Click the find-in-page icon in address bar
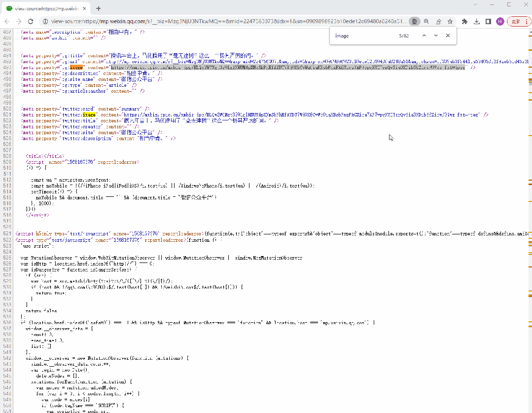 (414, 21)
